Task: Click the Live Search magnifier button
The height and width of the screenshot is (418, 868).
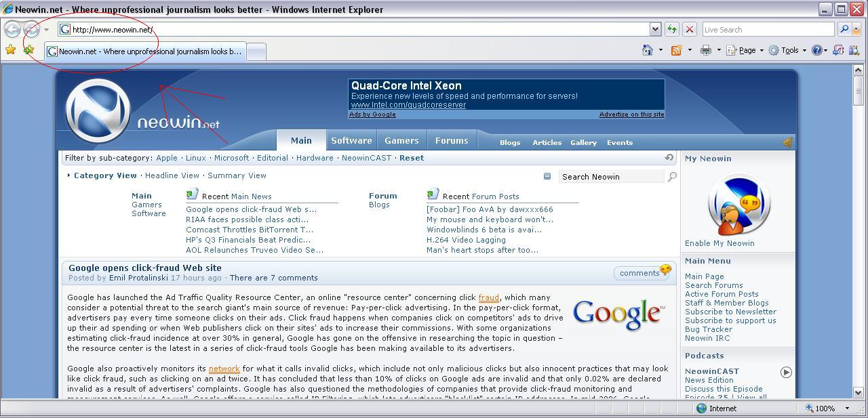Action: point(844,30)
